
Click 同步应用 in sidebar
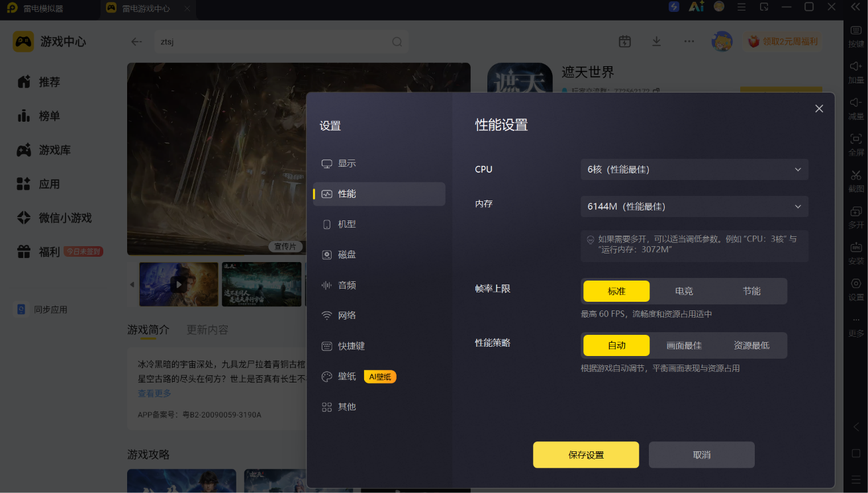(42, 310)
